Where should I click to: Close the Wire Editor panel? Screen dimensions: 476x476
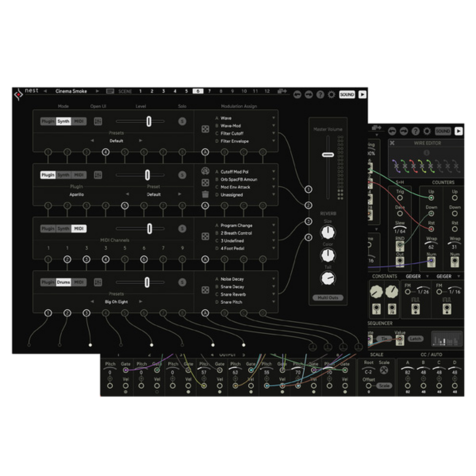[392, 143]
